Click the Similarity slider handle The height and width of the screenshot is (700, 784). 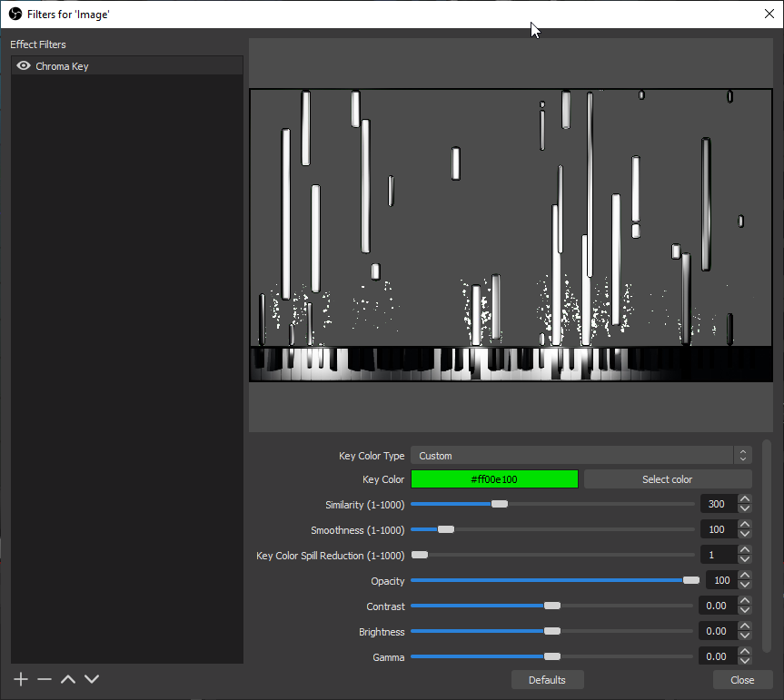(499, 504)
